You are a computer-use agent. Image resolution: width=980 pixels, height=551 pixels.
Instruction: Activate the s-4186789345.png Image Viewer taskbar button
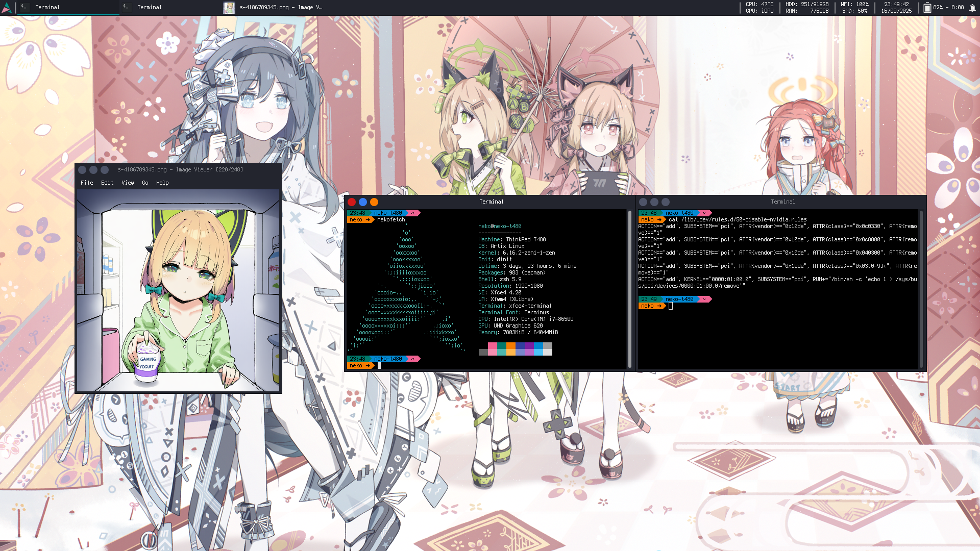(x=273, y=7)
